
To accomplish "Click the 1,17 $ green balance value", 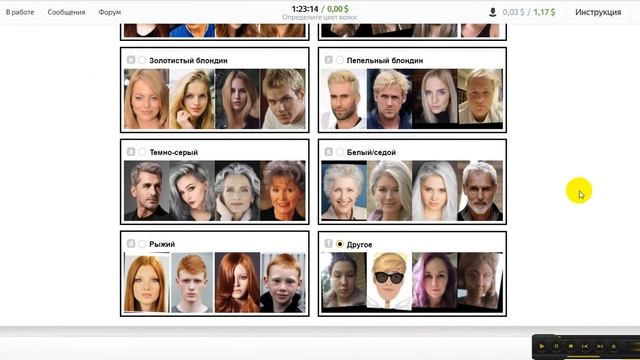I will pyautogui.click(x=544, y=12).
